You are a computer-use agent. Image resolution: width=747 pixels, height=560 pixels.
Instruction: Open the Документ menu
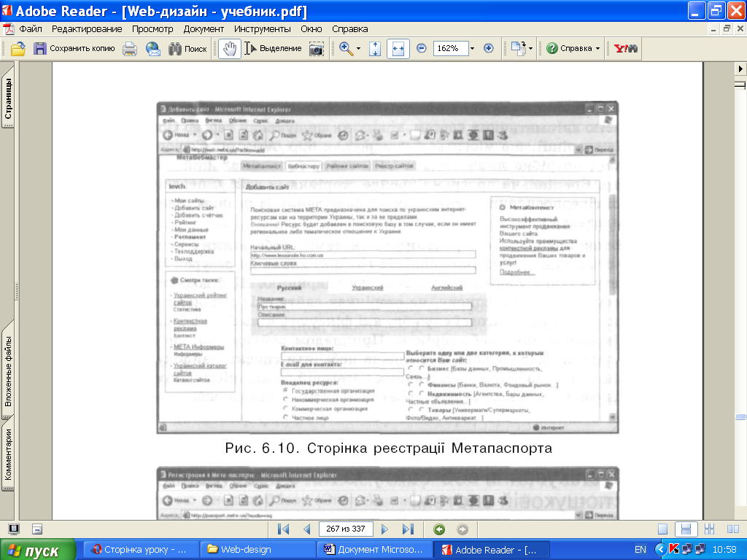click(x=204, y=29)
